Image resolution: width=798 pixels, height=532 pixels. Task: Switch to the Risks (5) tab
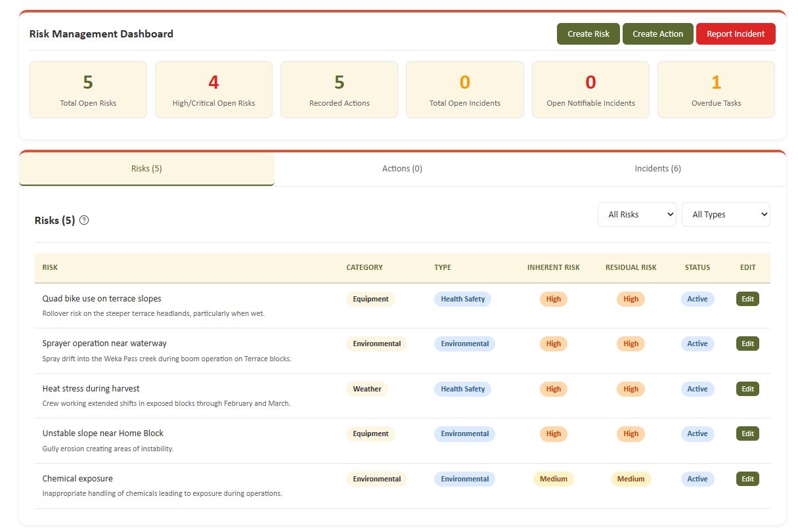tap(146, 169)
